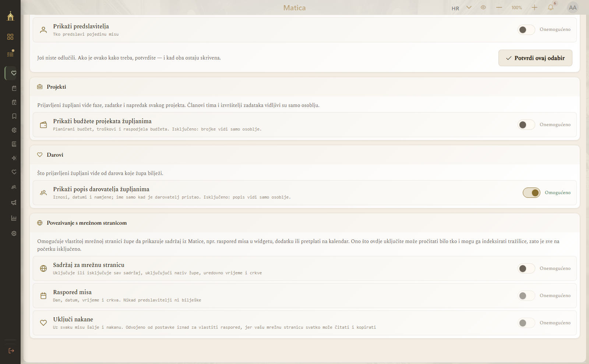589x364 pixels.
Task: Click the Povezivanje s mrežnom stranicom heading
Action: pos(87,223)
